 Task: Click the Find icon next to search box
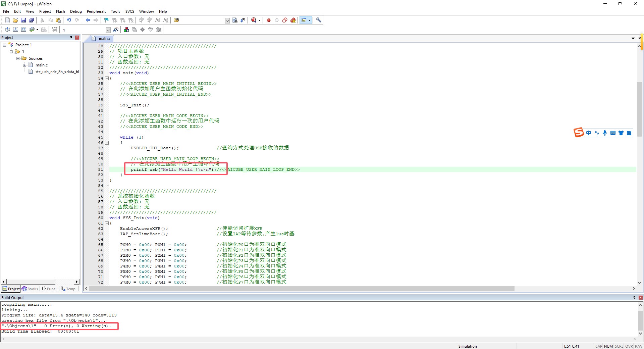235,20
